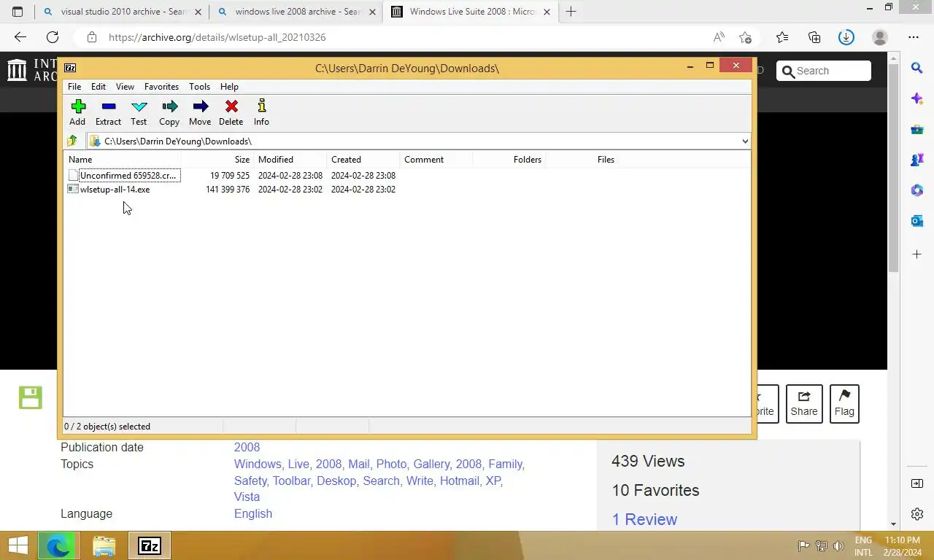The height and width of the screenshot is (560, 934).
Task: Open Edge settings and more menu
Action: click(x=914, y=37)
